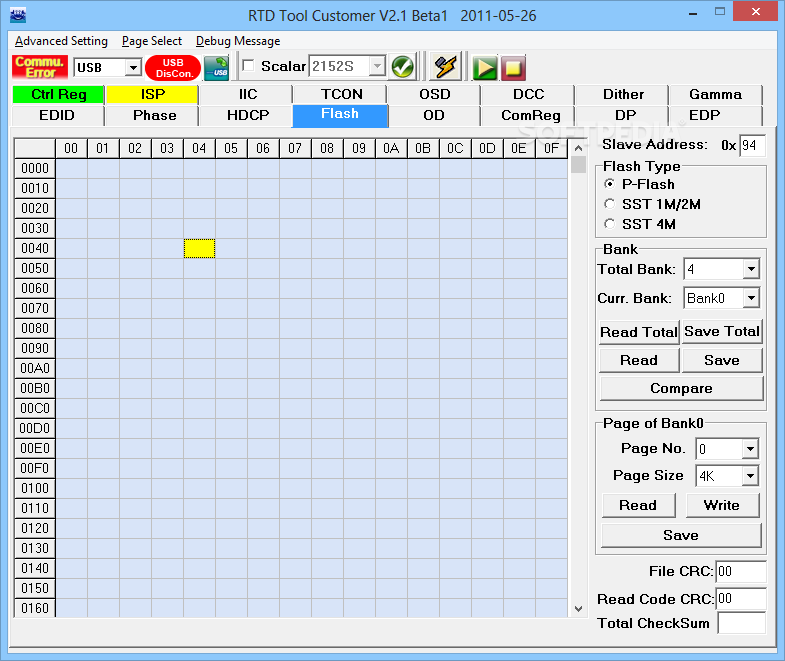Click the Total CheckSum field

point(741,623)
